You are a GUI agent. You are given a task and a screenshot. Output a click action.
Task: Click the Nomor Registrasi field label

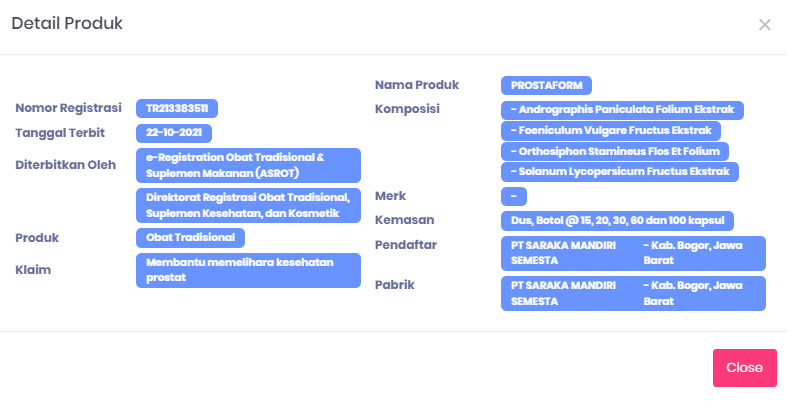(68, 108)
